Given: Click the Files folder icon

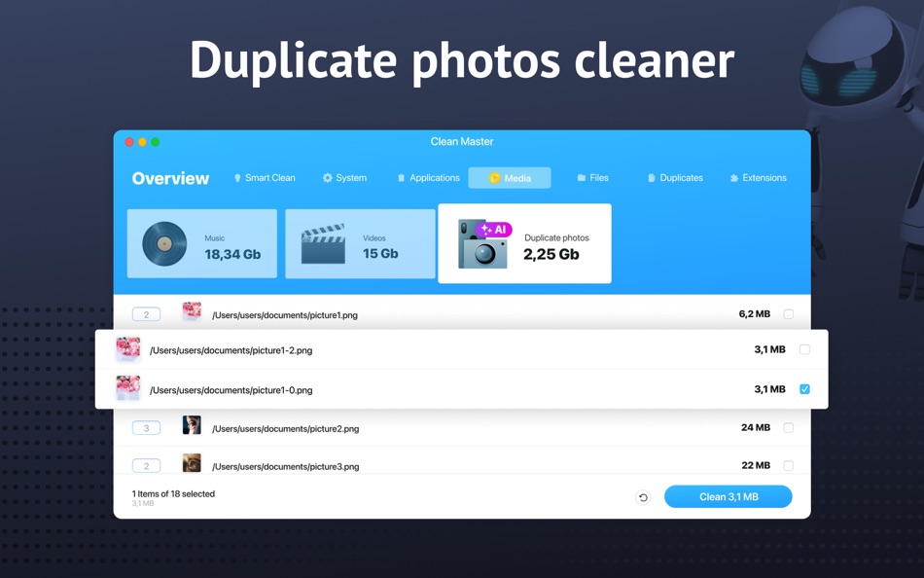Looking at the screenshot, I should click(x=581, y=177).
